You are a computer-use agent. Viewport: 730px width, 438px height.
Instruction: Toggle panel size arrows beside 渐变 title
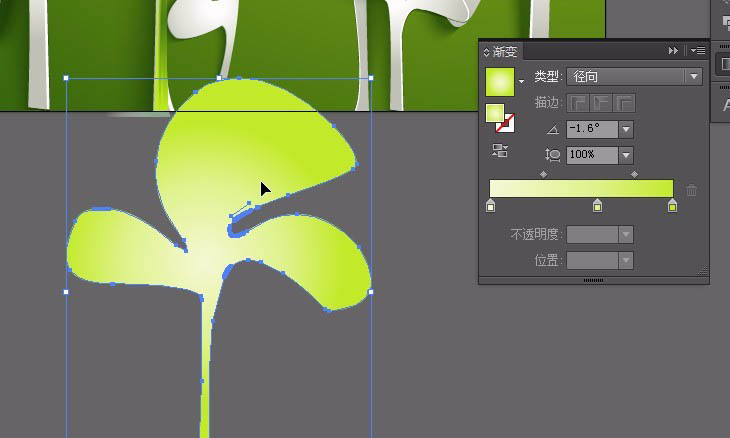(487, 52)
